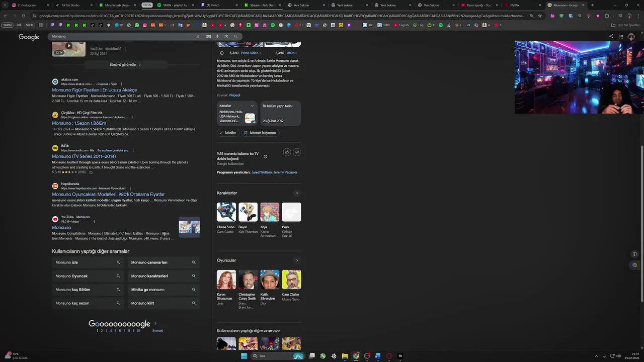Go to next results page Sonraki

(157, 331)
